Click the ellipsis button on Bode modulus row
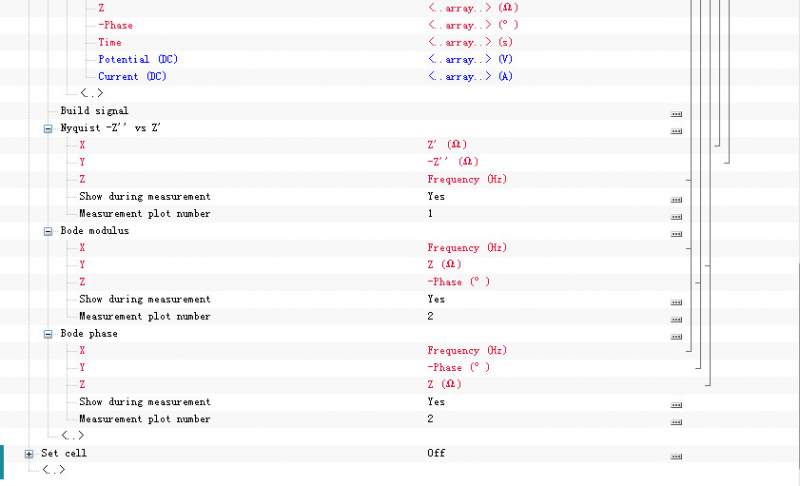Image resolution: width=800 pixels, height=486 pixels. 676,232
